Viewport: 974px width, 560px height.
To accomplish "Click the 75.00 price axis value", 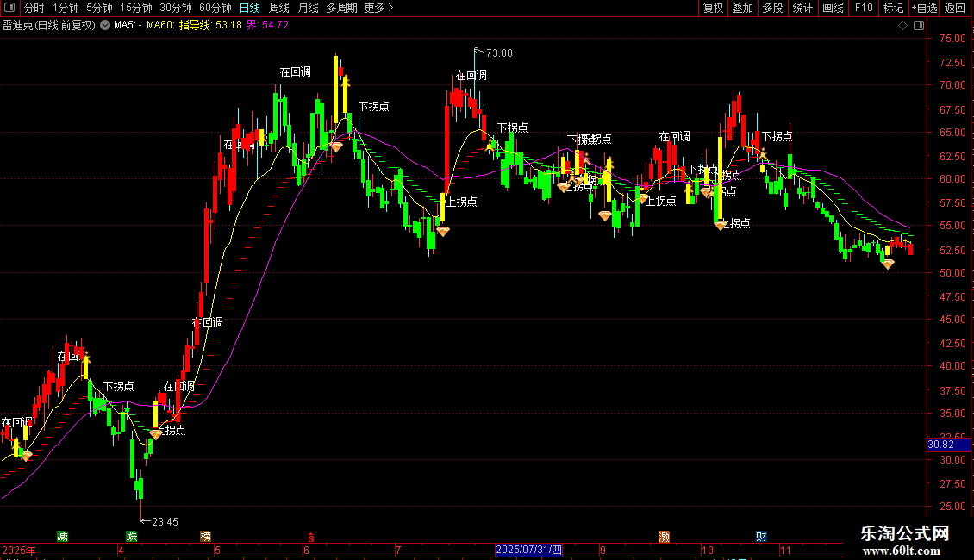I will click(952, 39).
